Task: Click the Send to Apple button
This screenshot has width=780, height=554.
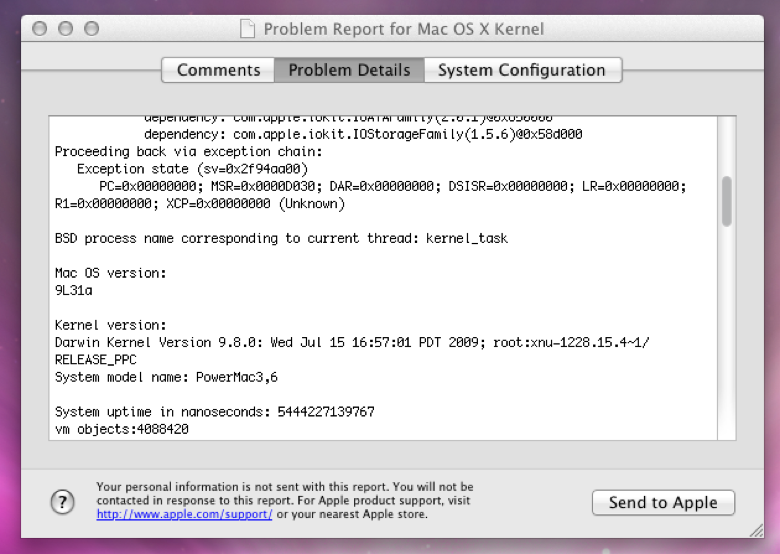Action: tap(663, 502)
